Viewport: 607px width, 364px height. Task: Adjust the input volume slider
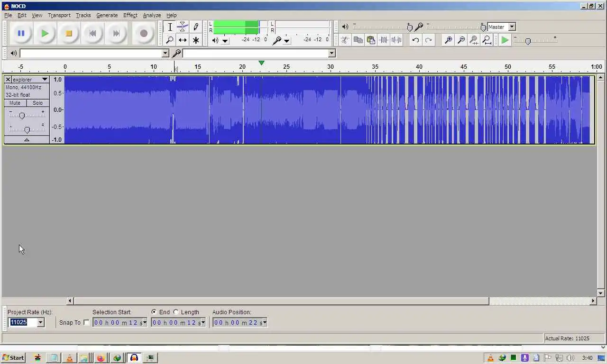click(x=483, y=27)
